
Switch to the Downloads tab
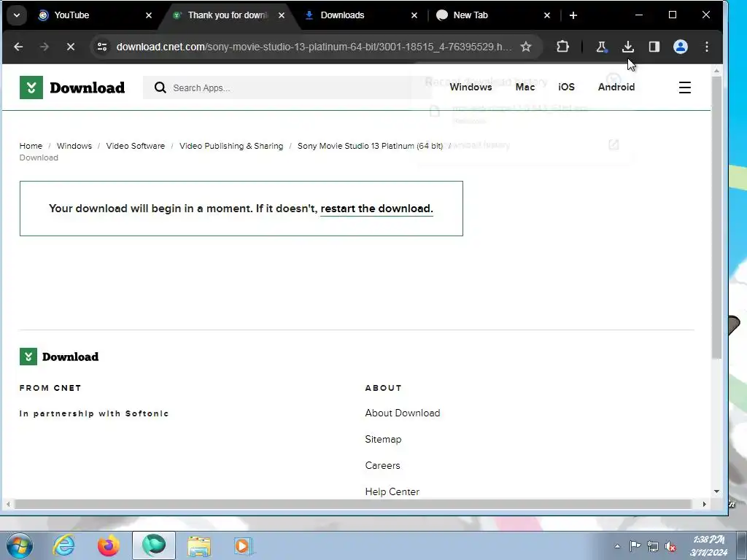point(360,15)
